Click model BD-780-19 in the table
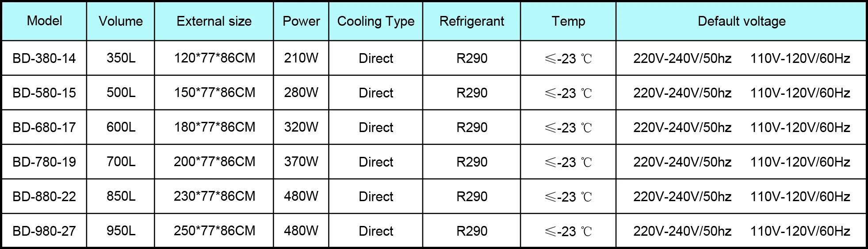The width and height of the screenshot is (868, 249). click(x=44, y=162)
